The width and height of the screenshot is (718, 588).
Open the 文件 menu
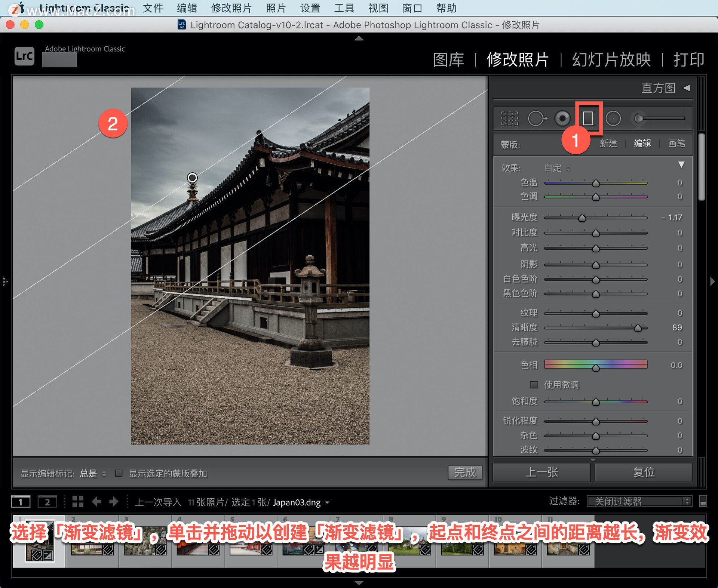[153, 8]
